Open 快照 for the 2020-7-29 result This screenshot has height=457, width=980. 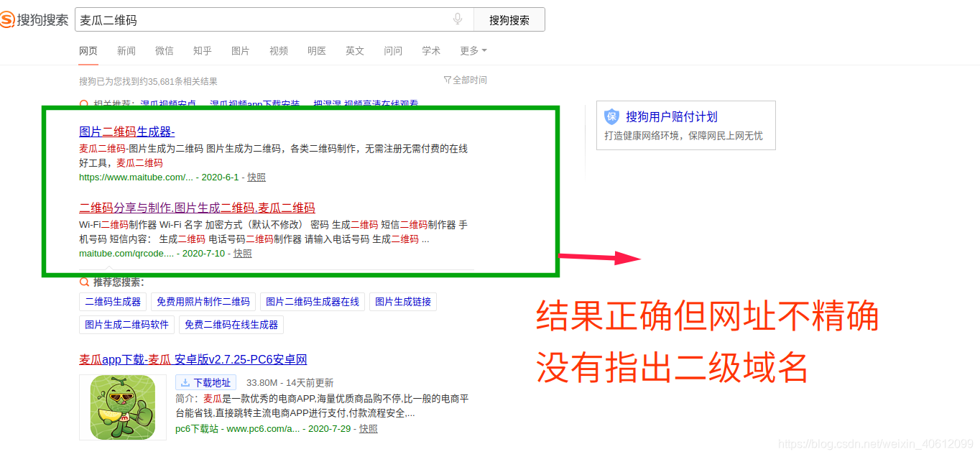tap(369, 428)
